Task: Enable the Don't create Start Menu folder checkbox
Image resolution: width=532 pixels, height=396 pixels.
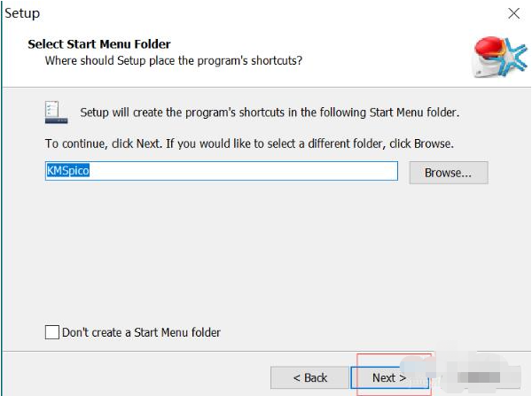Action: 51,332
